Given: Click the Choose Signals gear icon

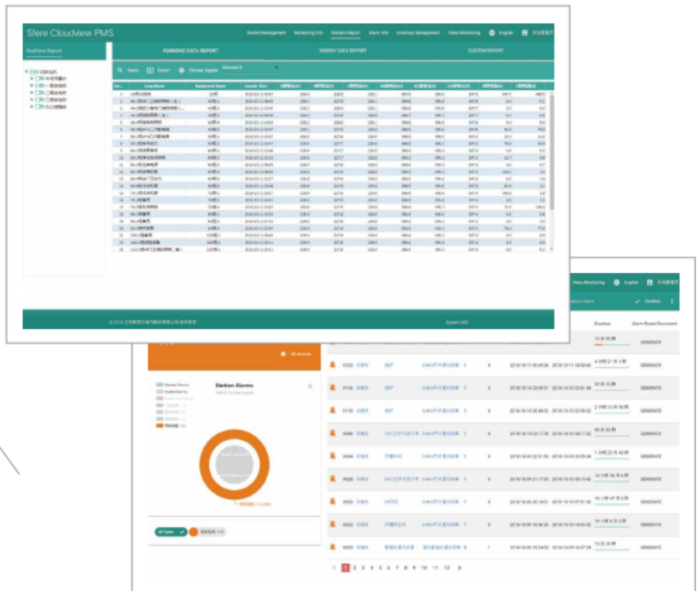Looking at the screenshot, I should coord(181,70).
